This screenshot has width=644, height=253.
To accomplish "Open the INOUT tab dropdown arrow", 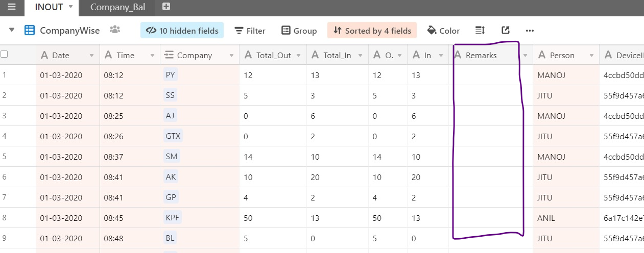I will 70,7.
